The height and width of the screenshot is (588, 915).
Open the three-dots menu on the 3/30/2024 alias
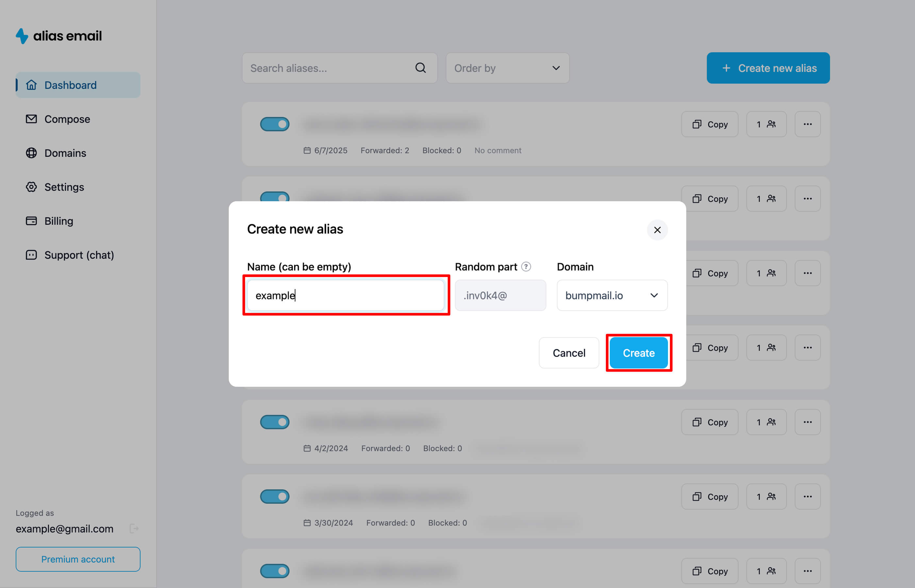coord(807,496)
